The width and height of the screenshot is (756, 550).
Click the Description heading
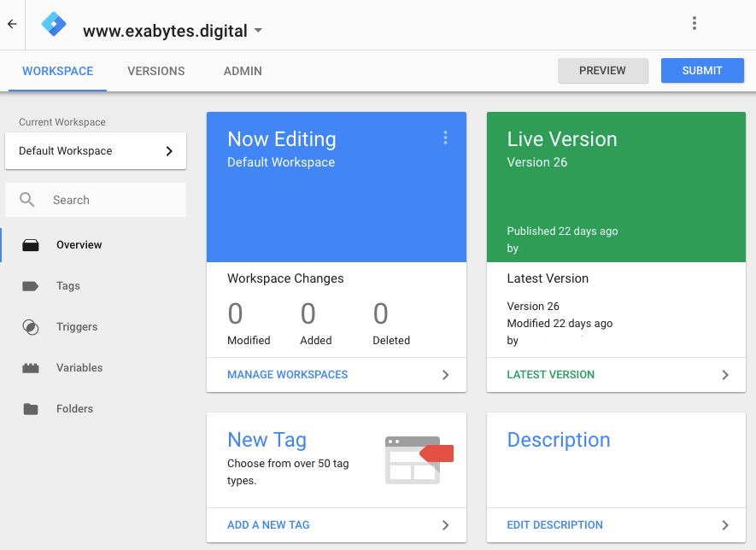tap(559, 440)
